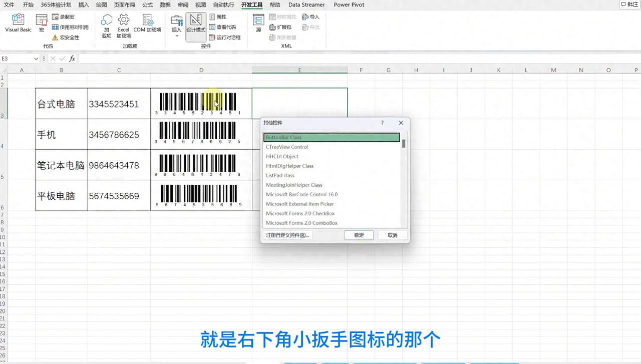The height and width of the screenshot is (364, 641).
Task: Toggle 使用相对引用 relative references
Action: (70, 27)
